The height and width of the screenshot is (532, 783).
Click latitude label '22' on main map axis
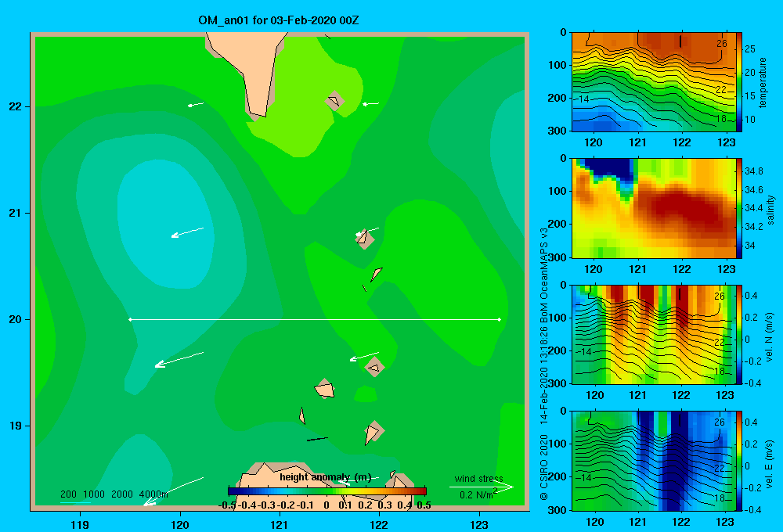[15, 106]
